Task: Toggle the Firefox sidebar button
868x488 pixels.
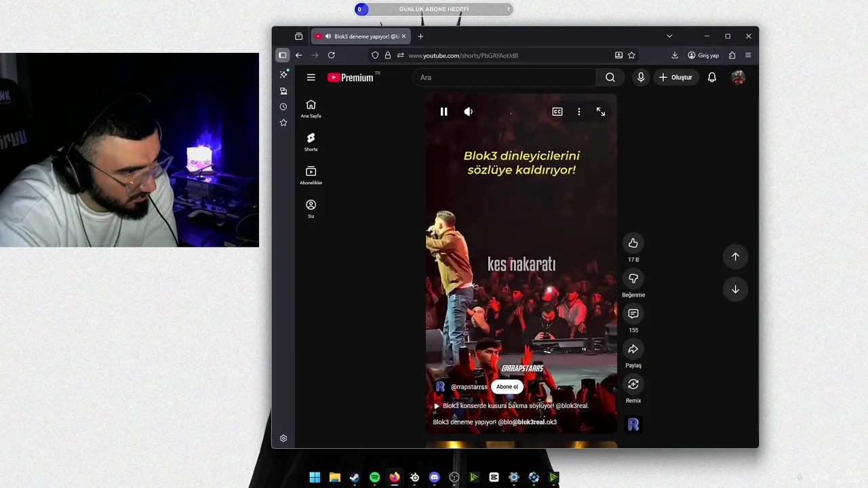Action: pos(283,55)
